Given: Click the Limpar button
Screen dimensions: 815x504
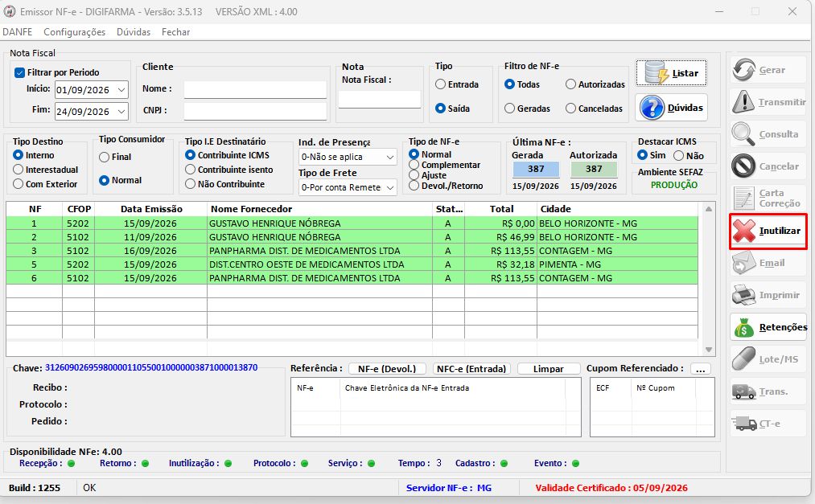Looking at the screenshot, I should click(x=549, y=368).
